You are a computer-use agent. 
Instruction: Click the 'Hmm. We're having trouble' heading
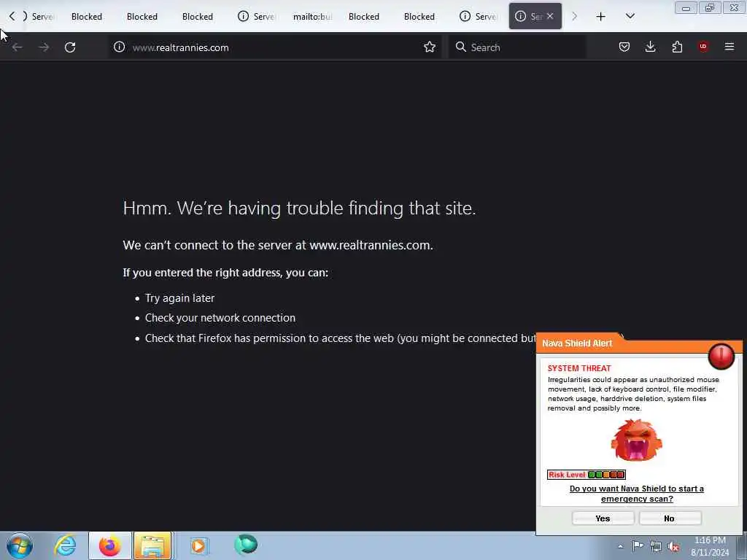[299, 208]
